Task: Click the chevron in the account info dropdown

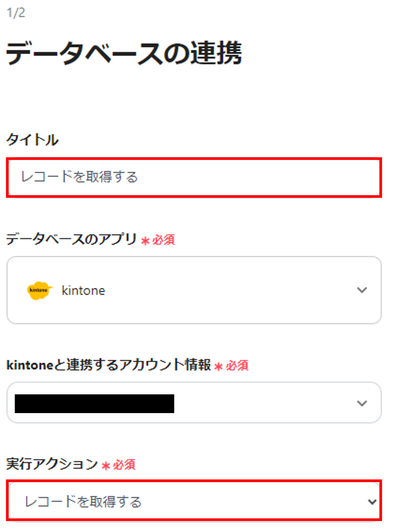Action: coord(362,403)
